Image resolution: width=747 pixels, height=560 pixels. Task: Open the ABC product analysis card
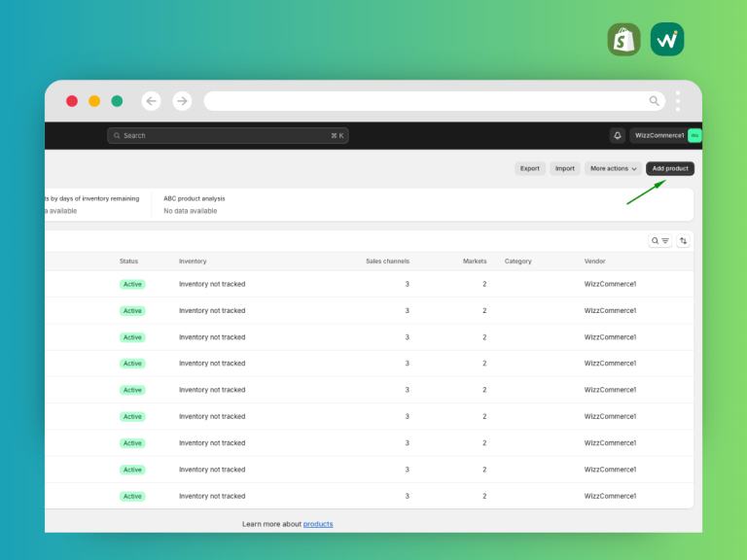tap(195, 204)
